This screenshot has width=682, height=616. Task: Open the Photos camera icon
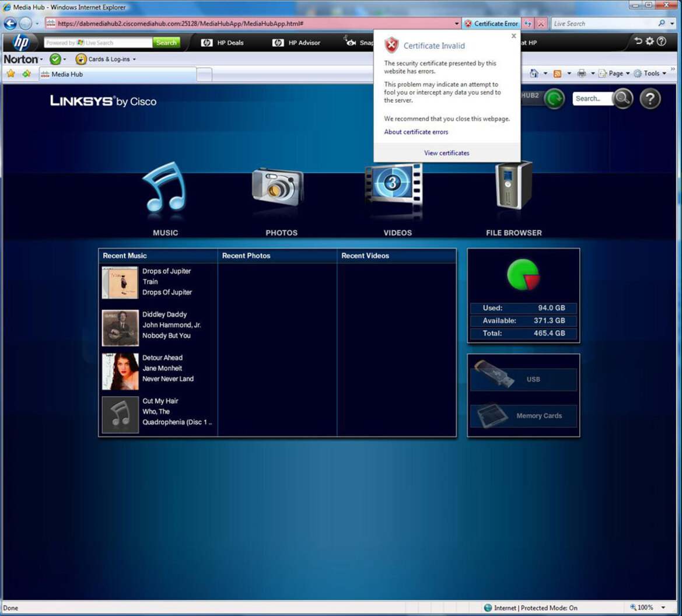278,187
